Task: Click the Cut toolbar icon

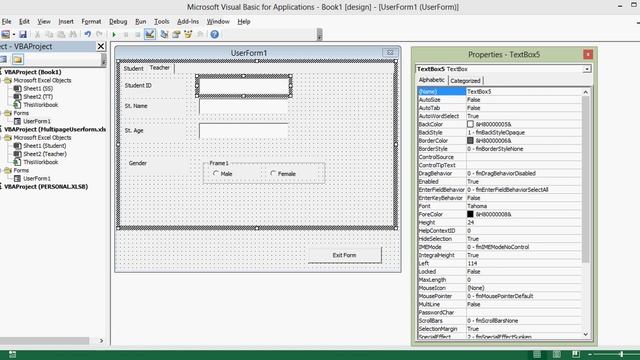Action: tap(37, 34)
